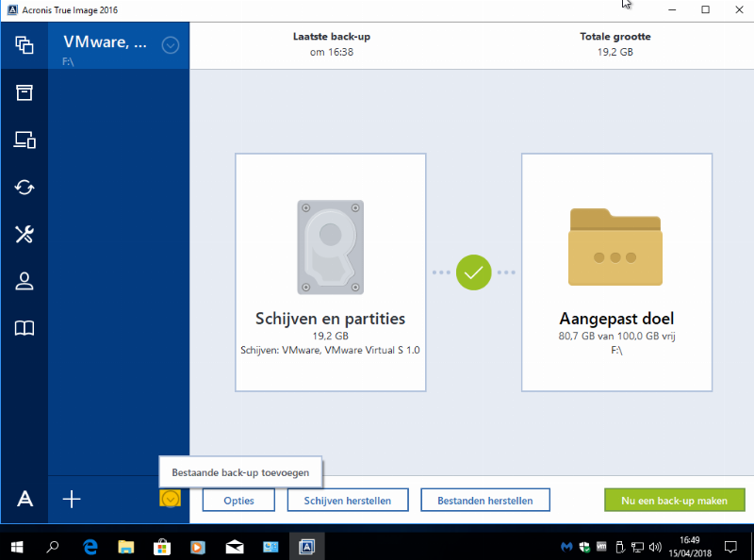Select 'Bestaande back-up toevoegen' menu entry
Image resolution: width=754 pixels, height=560 pixels.
(x=240, y=469)
